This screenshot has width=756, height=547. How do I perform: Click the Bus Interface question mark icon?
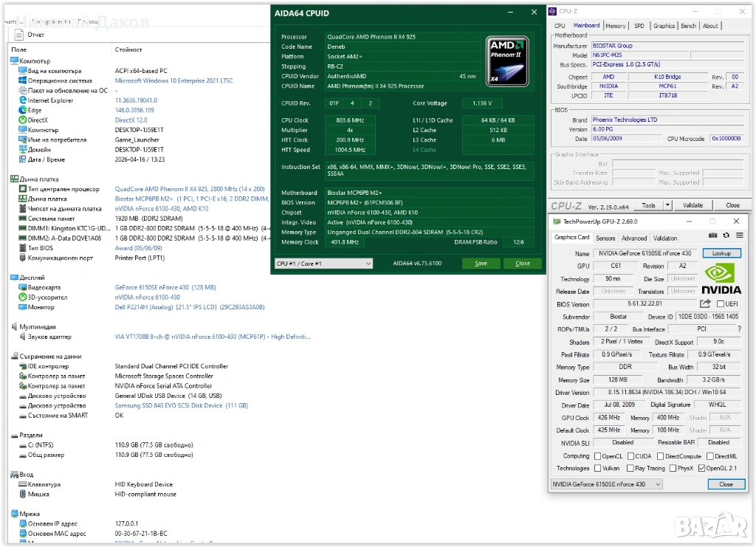click(x=739, y=328)
